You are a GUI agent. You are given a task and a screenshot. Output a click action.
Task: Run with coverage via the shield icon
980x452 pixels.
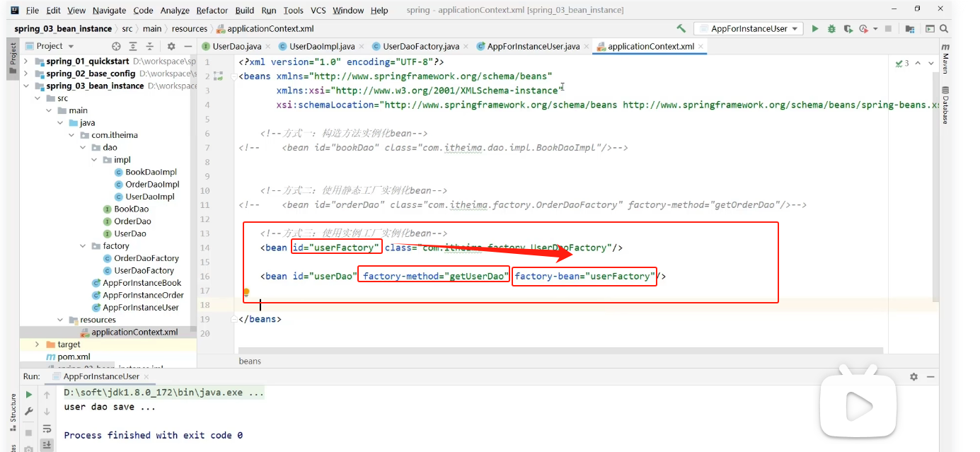point(848,29)
